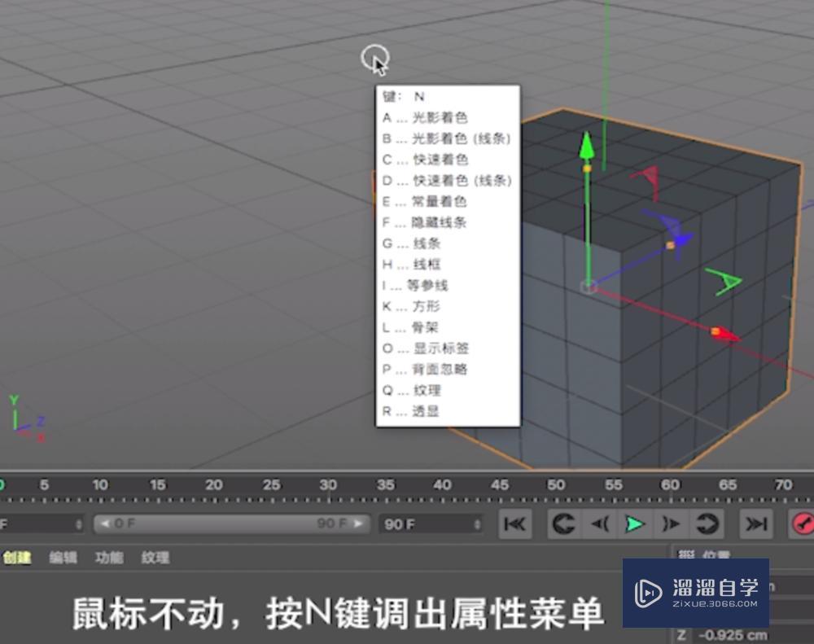Jump to the first frame of the animation
The height and width of the screenshot is (644, 814).
(515, 524)
